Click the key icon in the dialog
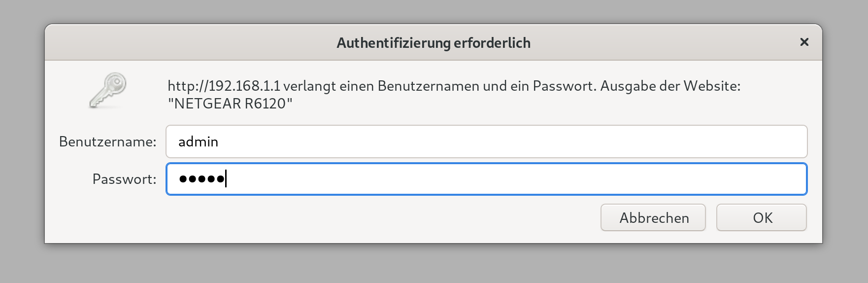The height and width of the screenshot is (283, 868). click(108, 90)
